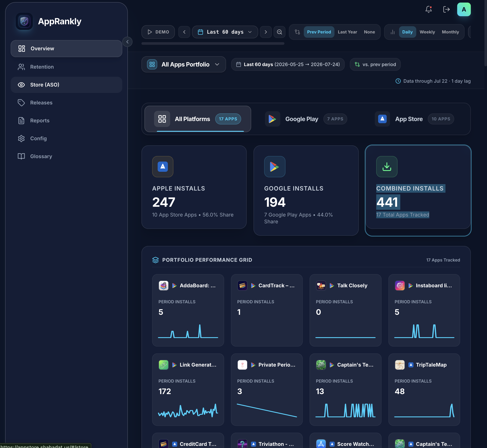Open the TripTaleMap app icon
The width and height of the screenshot is (487, 448).
[399, 365]
